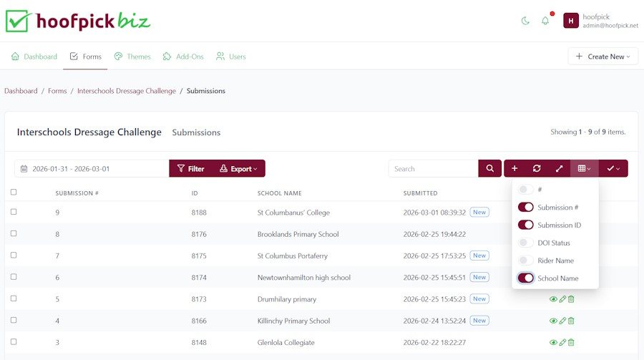Viewport: 644px width, 360px height.
Task: Open the Create New dropdown
Action: point(603,57)
